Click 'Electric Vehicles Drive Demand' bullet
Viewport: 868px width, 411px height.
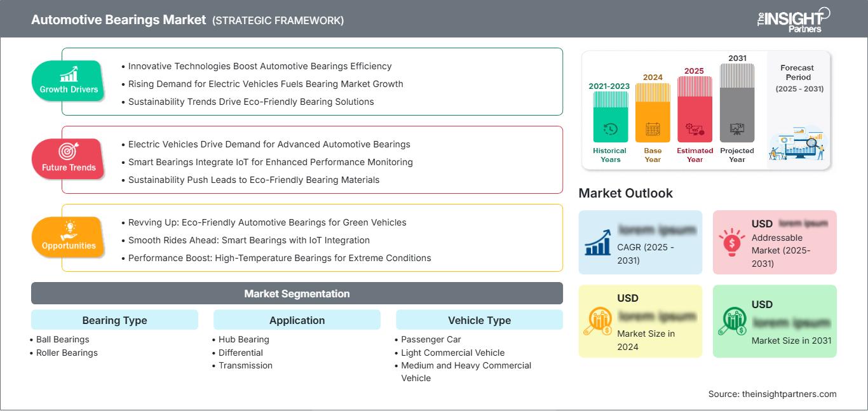pos(269,144)
